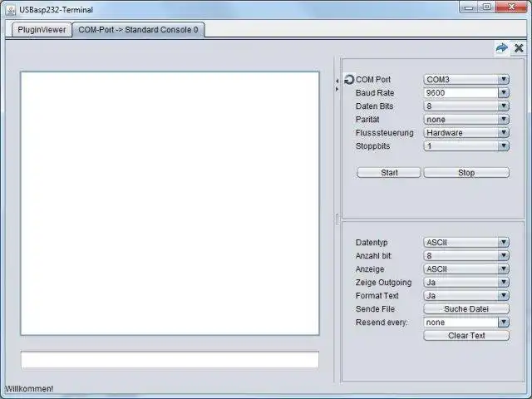Open the Anzeige dropdown showing ASCII
This screenshot has width=532, height=399.
click(x=466, y=269)
